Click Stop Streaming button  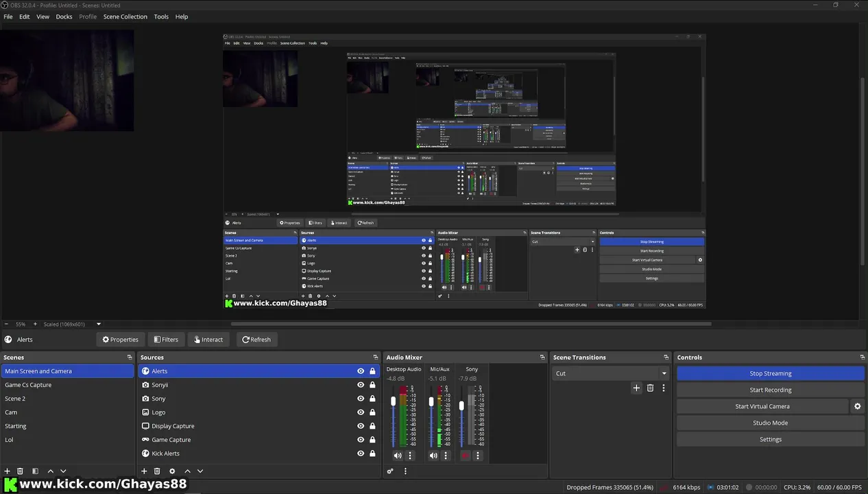771,373
